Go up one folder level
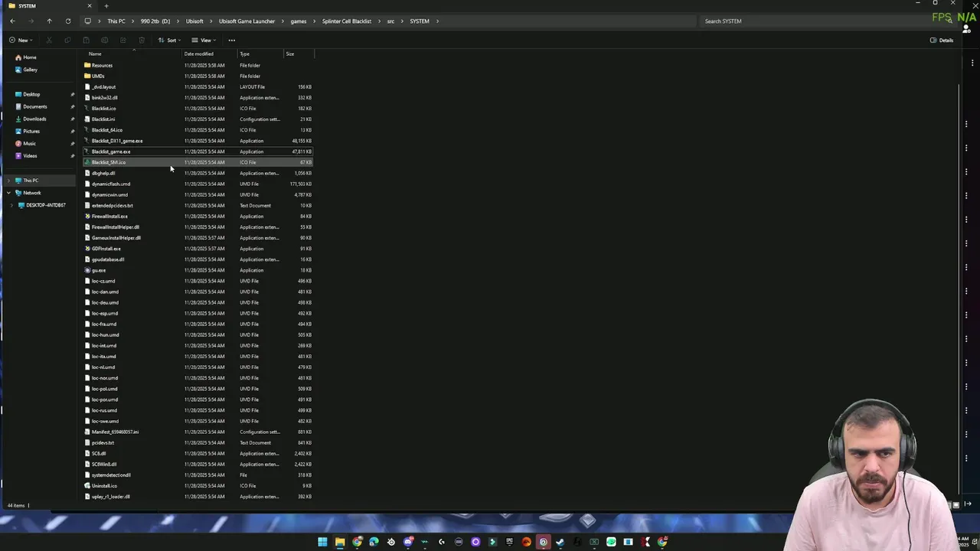980x551 pixels. click(x=49, y=21)
